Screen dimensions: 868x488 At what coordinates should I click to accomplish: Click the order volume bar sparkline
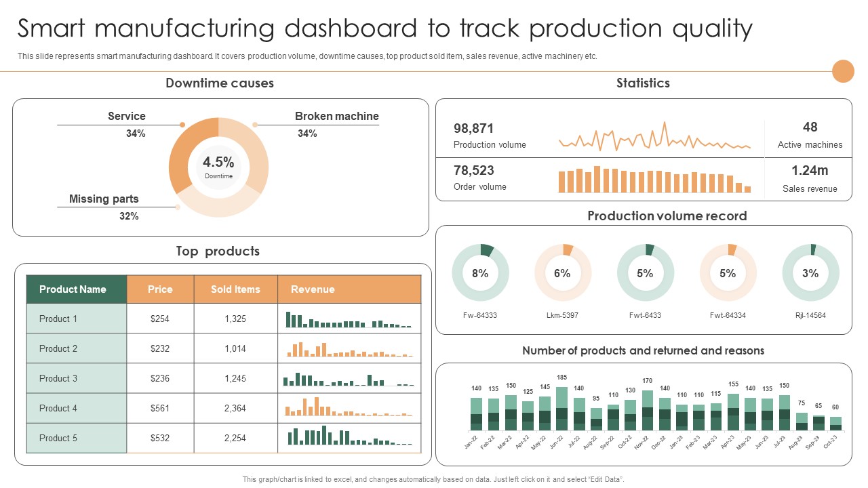point(654,180)
